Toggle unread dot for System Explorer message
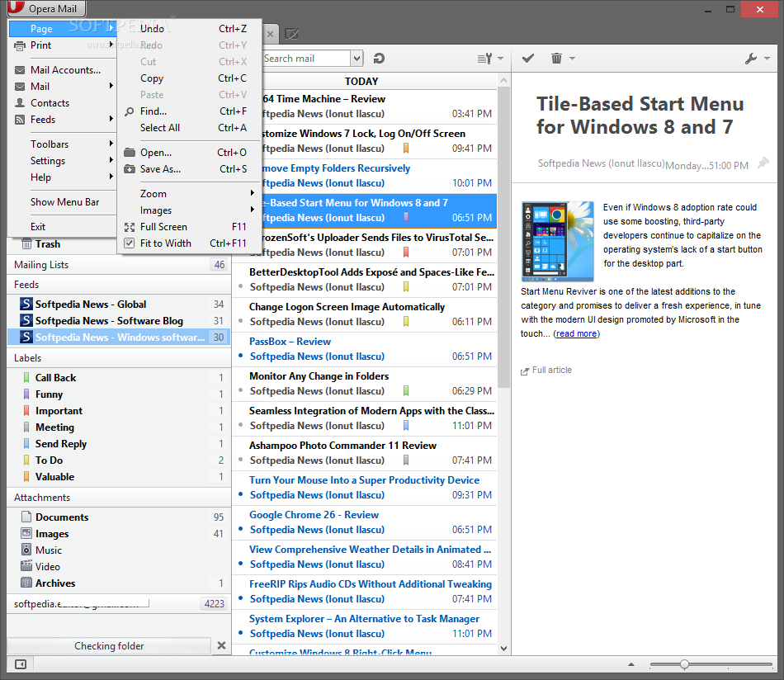784x680 pixels. click(240, 633)
